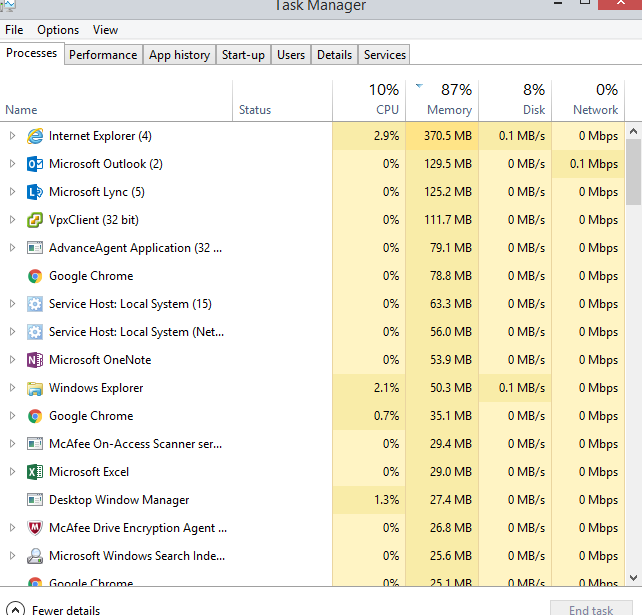Click the 129.5 MB Outlook memory value
Viewport: 642px width, 615px height.
[448, 164]
